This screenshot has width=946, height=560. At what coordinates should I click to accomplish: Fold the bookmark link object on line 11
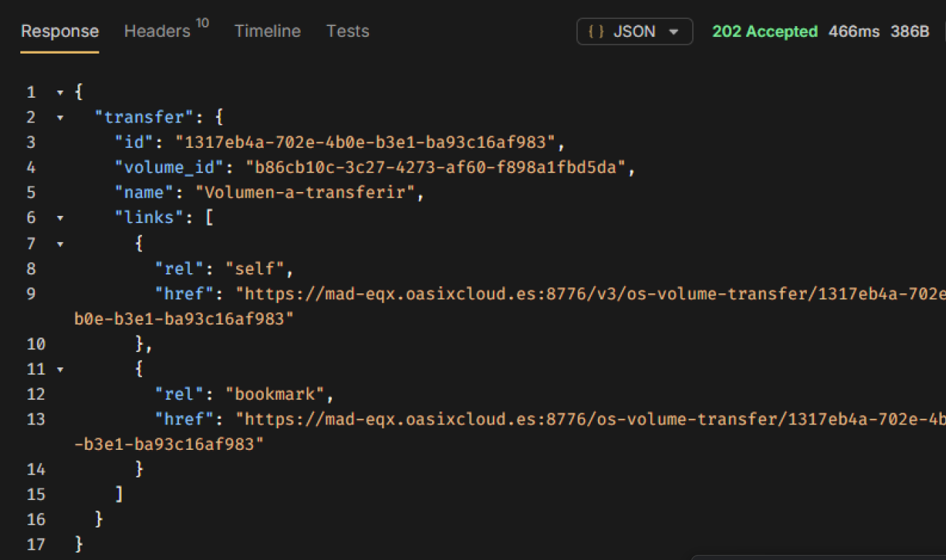tap(59, 369)
